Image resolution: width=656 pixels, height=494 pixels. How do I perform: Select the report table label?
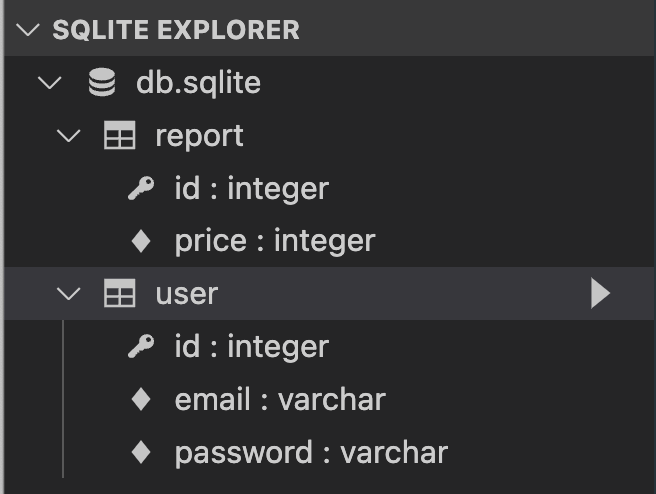[199, 136]
